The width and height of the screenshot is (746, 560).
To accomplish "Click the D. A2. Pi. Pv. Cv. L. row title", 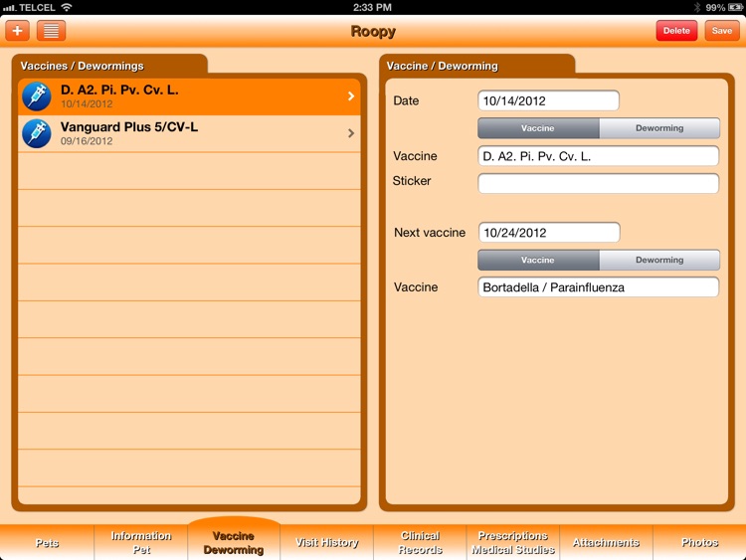I will 119,90.
